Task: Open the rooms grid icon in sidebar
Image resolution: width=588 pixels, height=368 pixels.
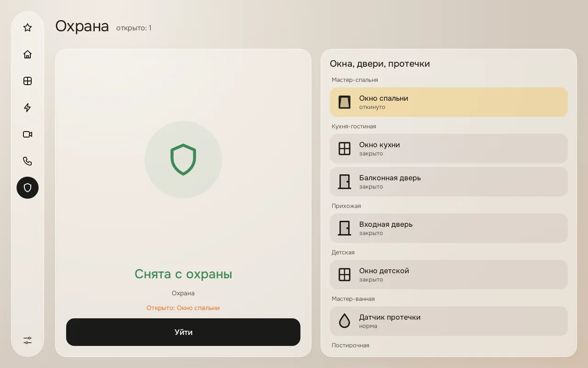Action: (28, 81)
